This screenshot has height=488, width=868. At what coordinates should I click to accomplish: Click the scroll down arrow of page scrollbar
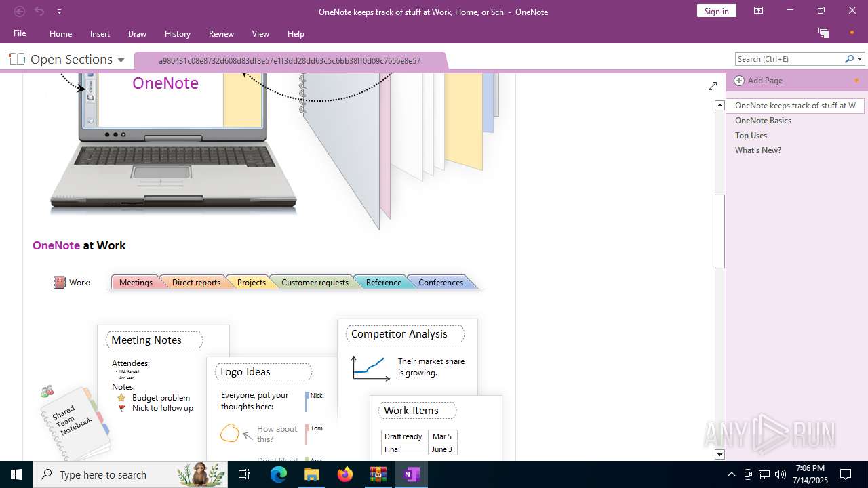pyautogui.click(x=720, y=455)
